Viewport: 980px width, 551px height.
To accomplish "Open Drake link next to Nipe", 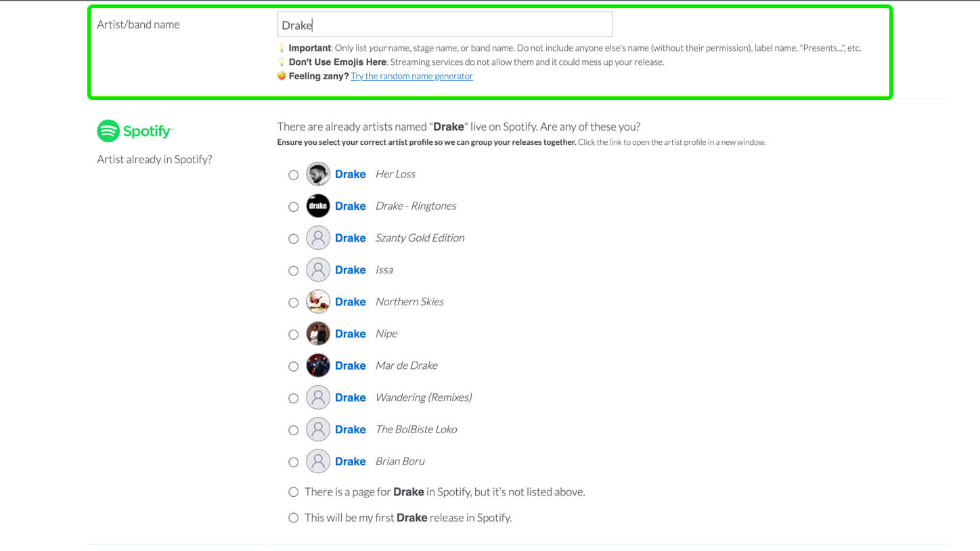I will click(351, 334).
